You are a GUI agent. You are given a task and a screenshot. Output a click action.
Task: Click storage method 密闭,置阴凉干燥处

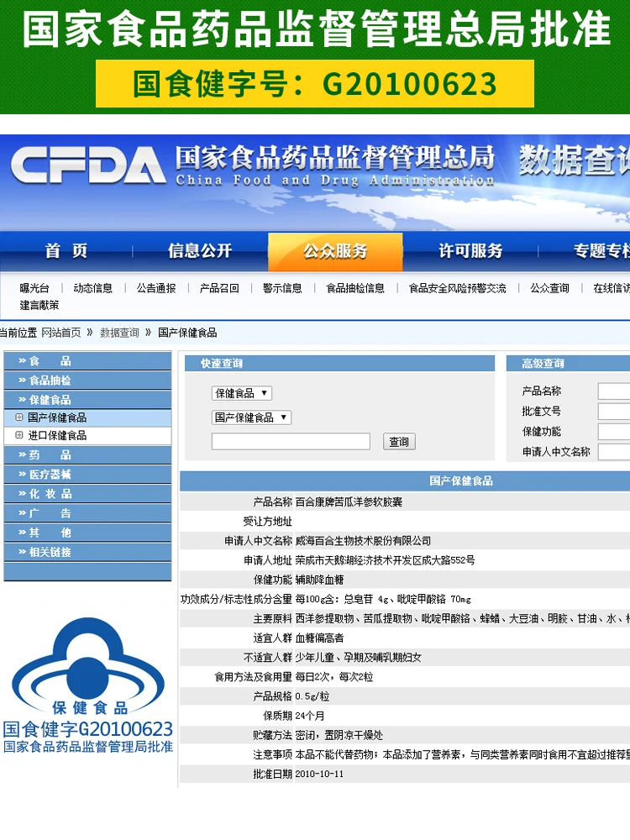pyautogui.click(x=339, y=735)
